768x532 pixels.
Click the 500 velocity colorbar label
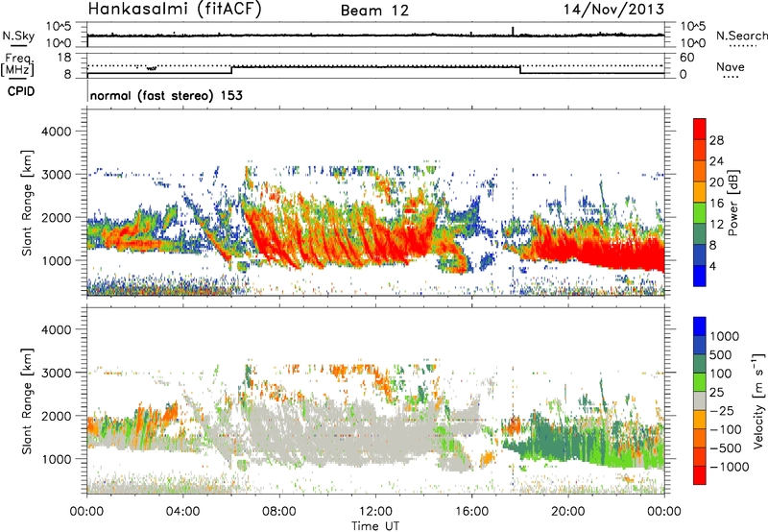pos(721,355)
